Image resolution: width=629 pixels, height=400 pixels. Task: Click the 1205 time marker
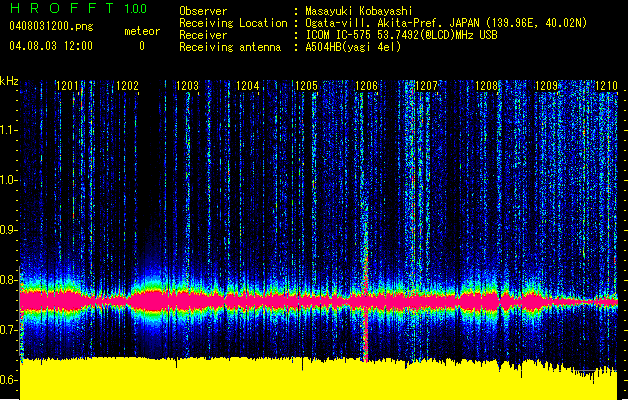[306, 86]
